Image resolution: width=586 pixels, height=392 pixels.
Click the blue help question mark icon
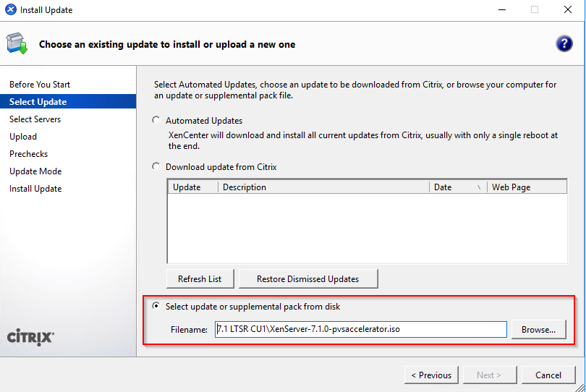pyautogui.click(x=564, y=43)
